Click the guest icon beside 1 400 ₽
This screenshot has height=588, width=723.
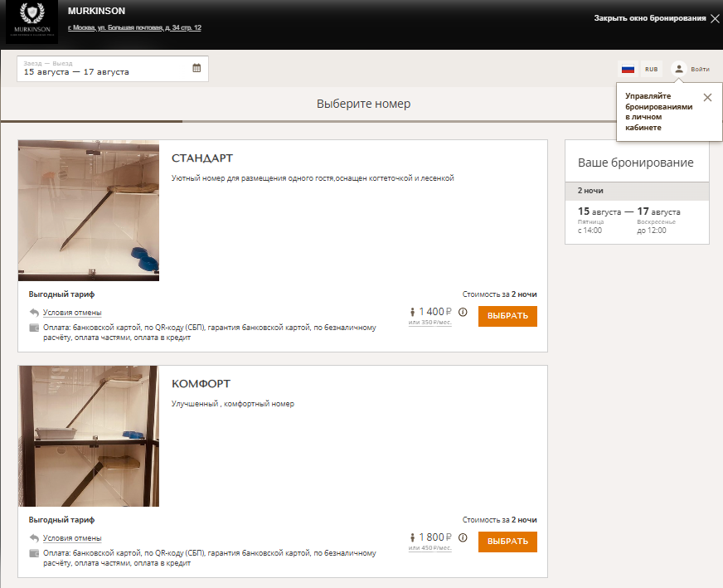point(412,312)
